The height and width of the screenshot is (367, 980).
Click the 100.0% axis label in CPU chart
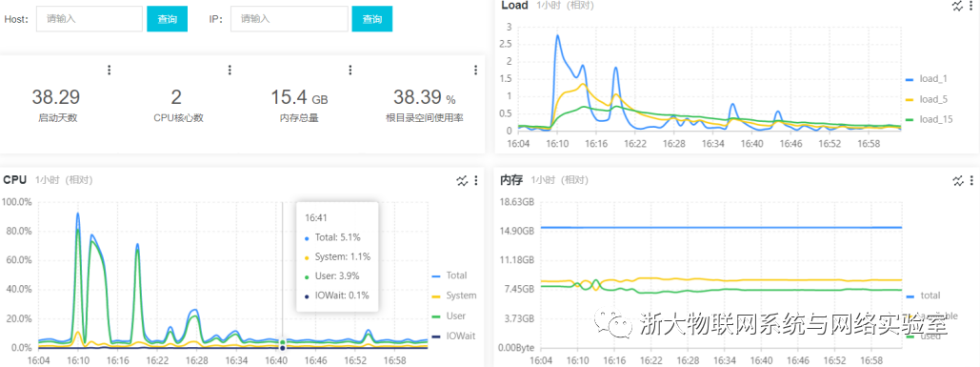(17, 202)
